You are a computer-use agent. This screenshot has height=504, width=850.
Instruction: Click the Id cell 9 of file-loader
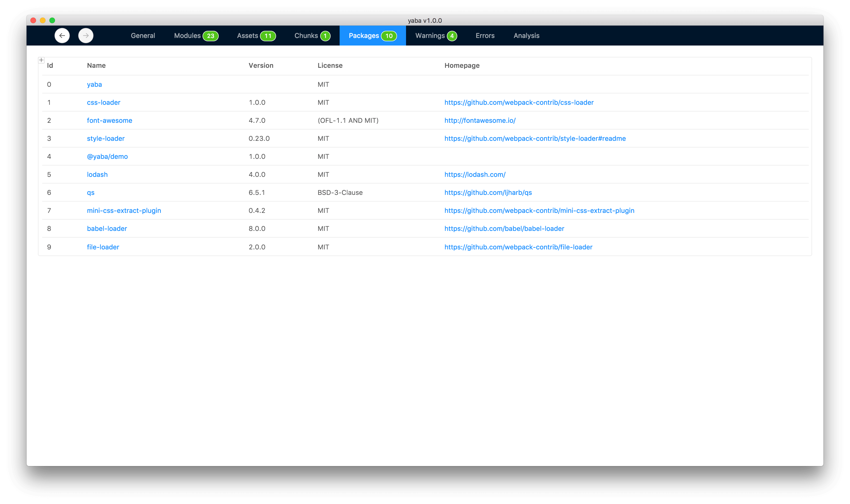point(49,247)
